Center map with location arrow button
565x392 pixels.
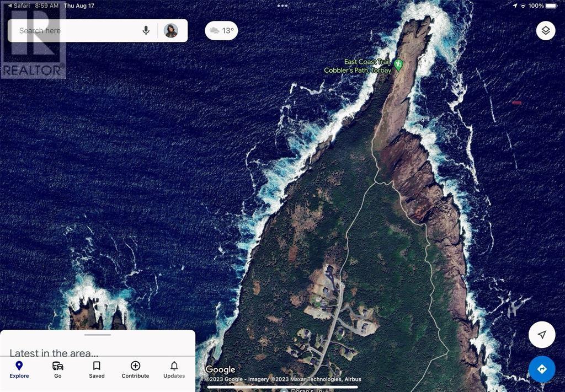(542, 335)
